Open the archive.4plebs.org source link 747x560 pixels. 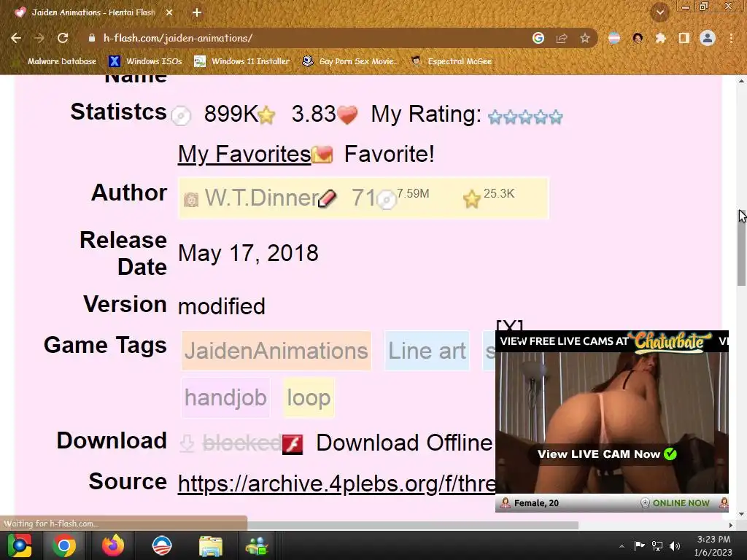336,484
